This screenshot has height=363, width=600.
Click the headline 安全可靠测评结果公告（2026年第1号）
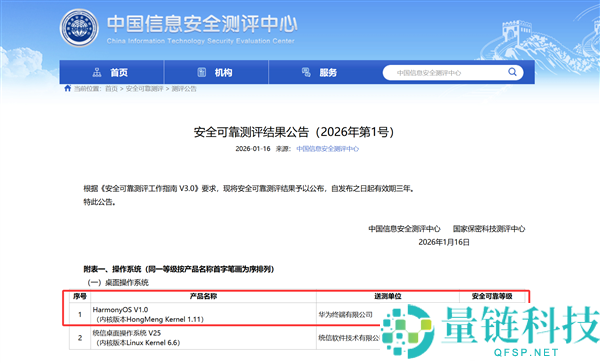coord(294,132)
